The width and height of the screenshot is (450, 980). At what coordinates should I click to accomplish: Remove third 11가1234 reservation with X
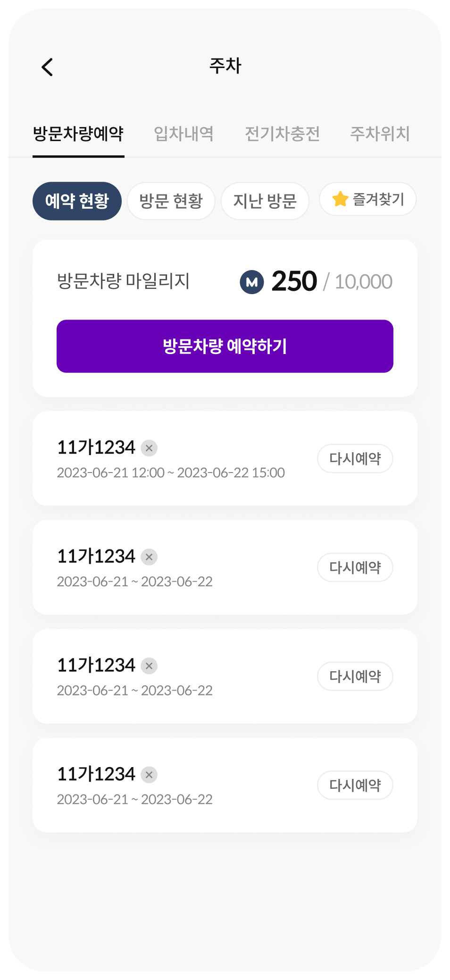pyautogui.click(x=149, y=666)
